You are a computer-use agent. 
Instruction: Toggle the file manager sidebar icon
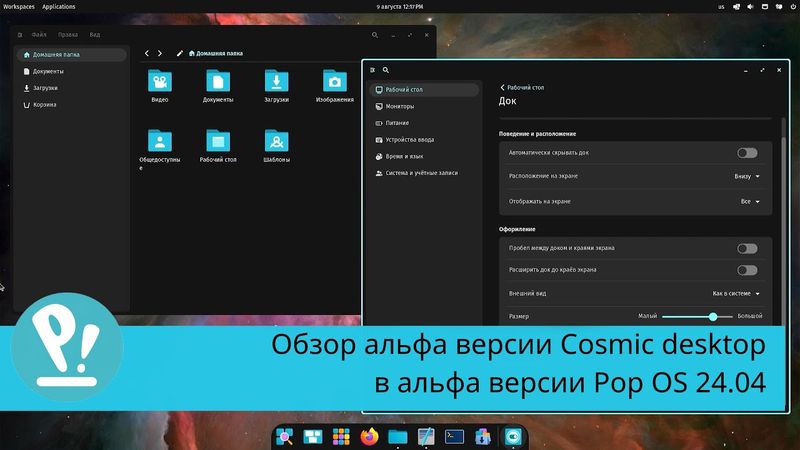pos(20,35)
